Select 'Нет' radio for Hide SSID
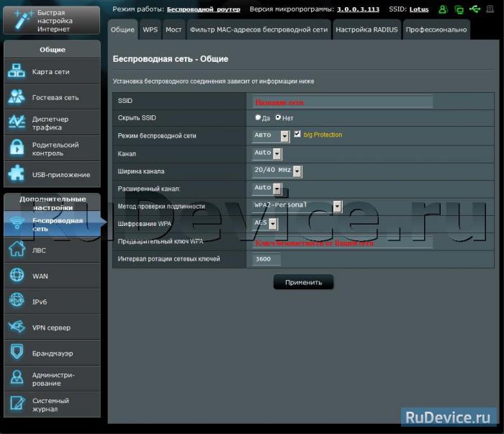The image size is (504, 434). [278, 117]
